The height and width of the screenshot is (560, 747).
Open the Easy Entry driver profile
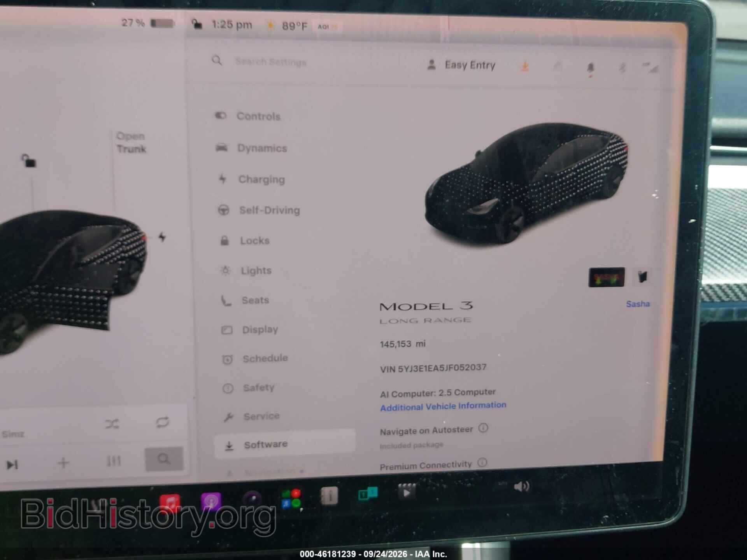click(x=461, y=65)
